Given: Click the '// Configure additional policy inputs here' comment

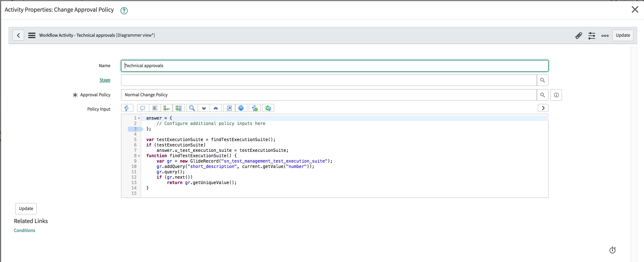Looking at the screenshot, I should tap(211, 123).
